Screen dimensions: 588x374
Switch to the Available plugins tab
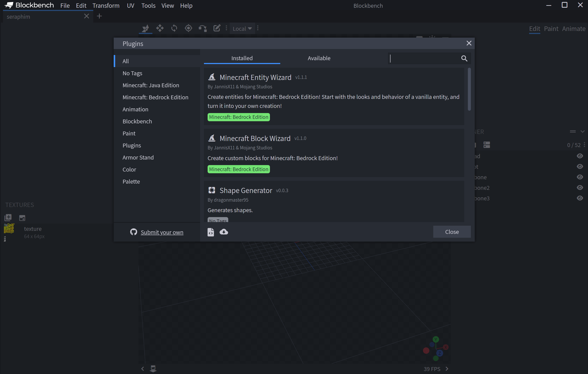point(319,58)
